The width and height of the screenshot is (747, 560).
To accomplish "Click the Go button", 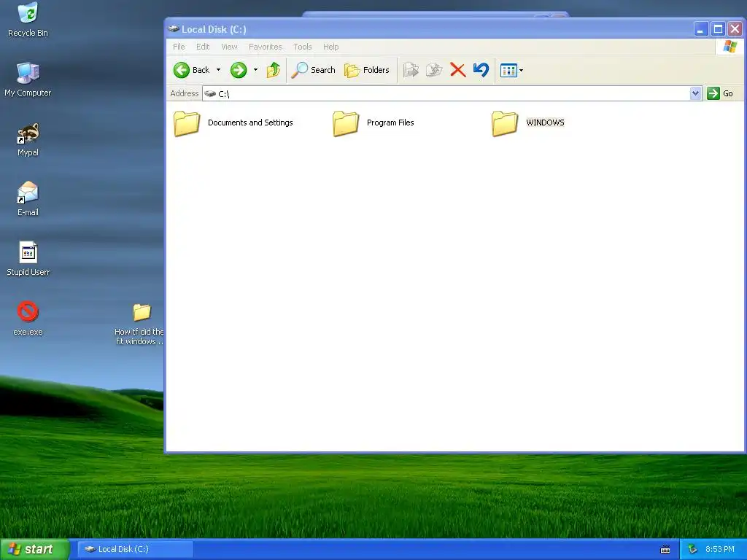I will tap(721, 93).
